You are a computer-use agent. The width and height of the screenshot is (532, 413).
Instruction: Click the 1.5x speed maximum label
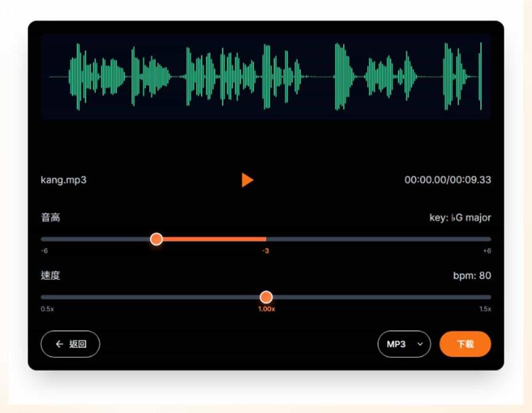click(485, 309)
